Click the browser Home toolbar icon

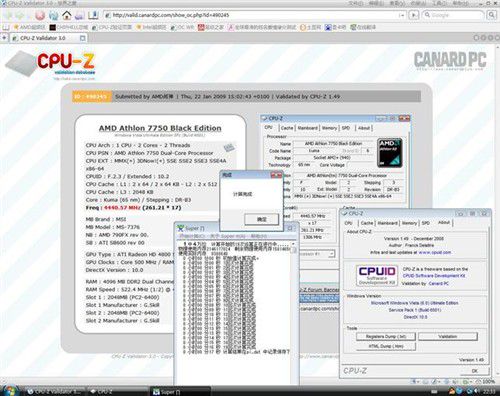(67, 15)
